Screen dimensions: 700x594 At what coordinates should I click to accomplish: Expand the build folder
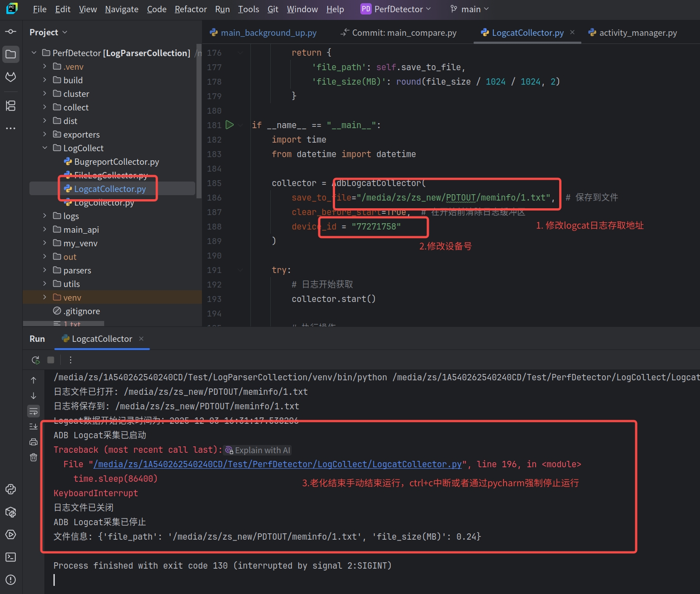[45, 80]
